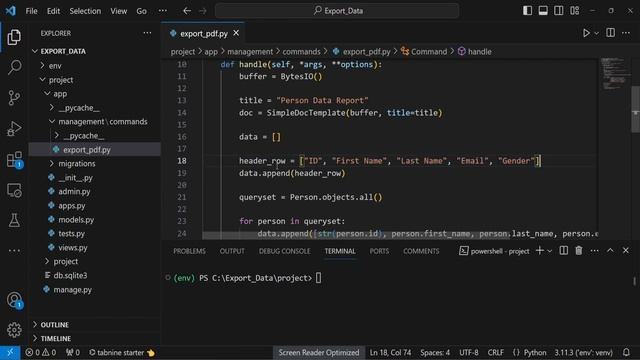
Task: Collapse the app folder
Action: pyautogui.click(x=96, y=93)
